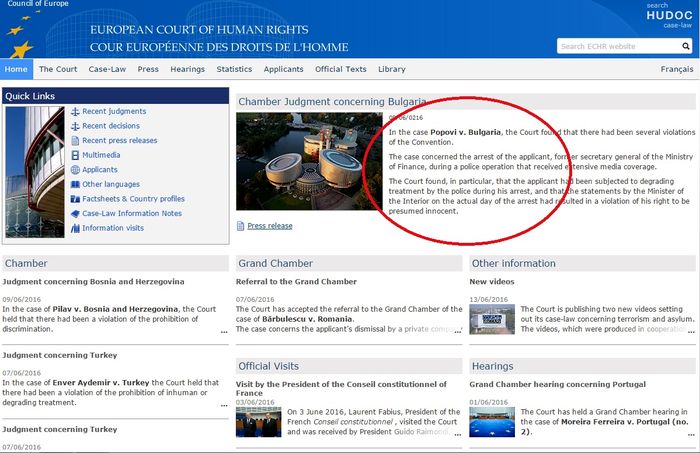Open the Hearings menu
This screenshot has height=453, width=700.
(188, 69)
